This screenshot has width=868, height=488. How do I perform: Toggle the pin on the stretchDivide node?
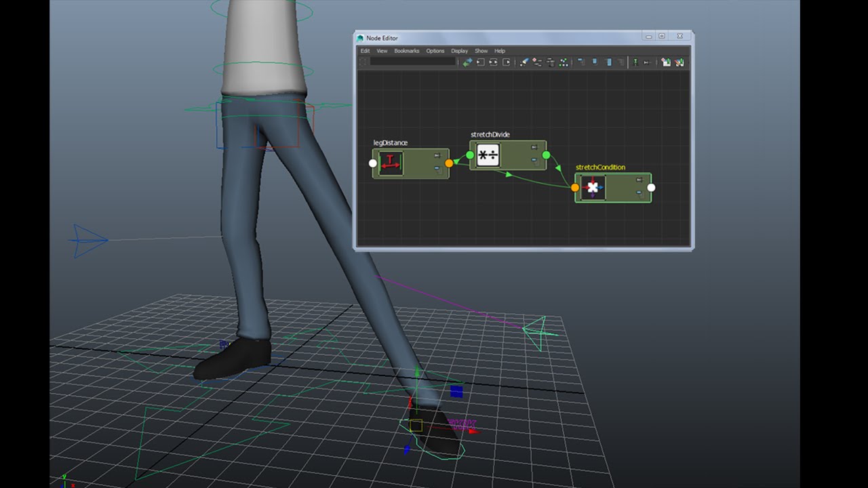tap(534, 147)
